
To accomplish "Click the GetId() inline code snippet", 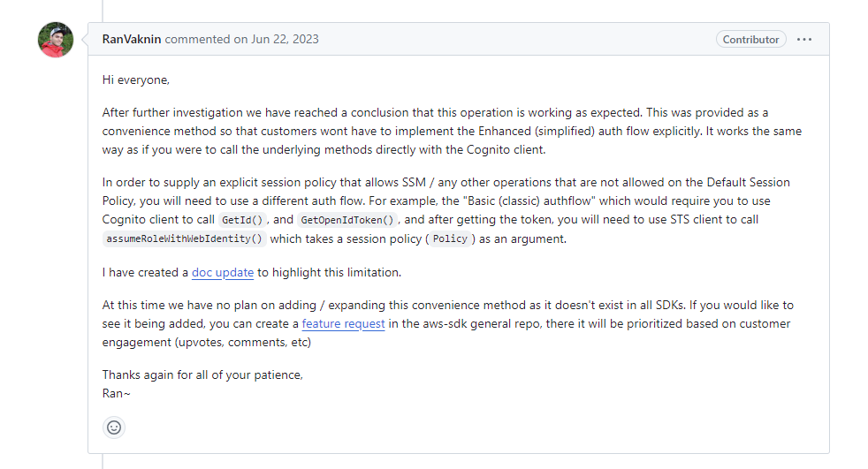I will [x=242, y=220].
